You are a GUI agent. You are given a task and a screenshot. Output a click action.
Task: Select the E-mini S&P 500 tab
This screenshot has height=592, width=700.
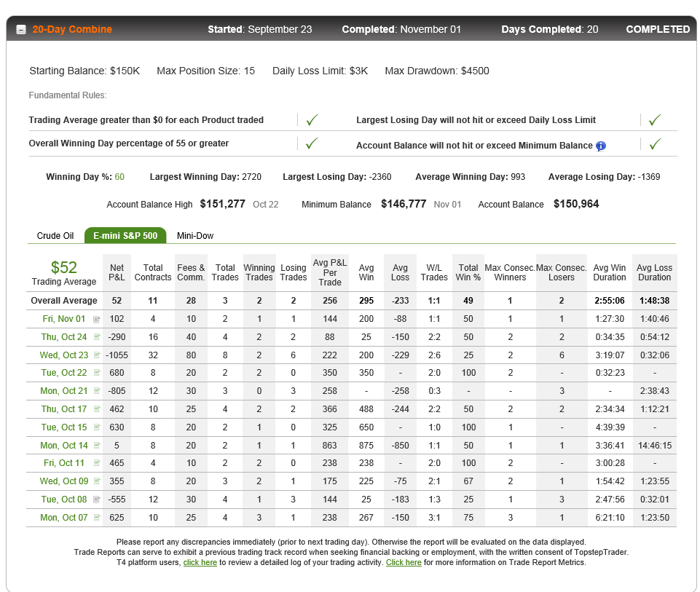(125, 235)
